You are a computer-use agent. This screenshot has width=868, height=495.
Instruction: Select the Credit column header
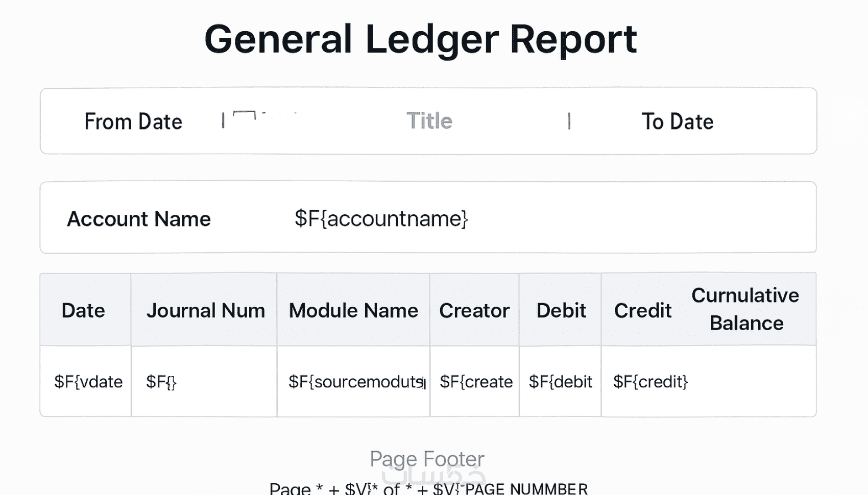[642, 311]
